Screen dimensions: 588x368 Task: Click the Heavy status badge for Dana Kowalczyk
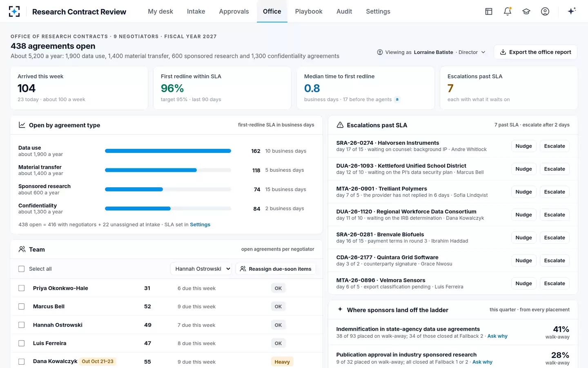point(282,362)
